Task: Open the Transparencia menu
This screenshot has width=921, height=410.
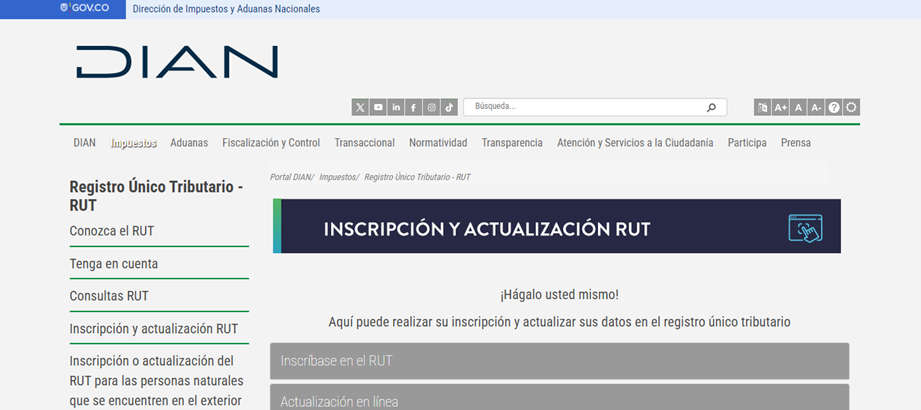Action: [512, 143]
